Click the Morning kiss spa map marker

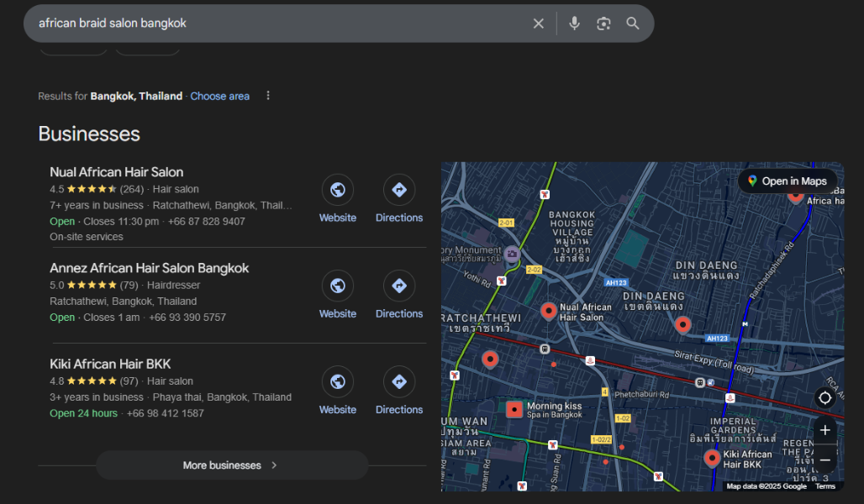point(514,410)
